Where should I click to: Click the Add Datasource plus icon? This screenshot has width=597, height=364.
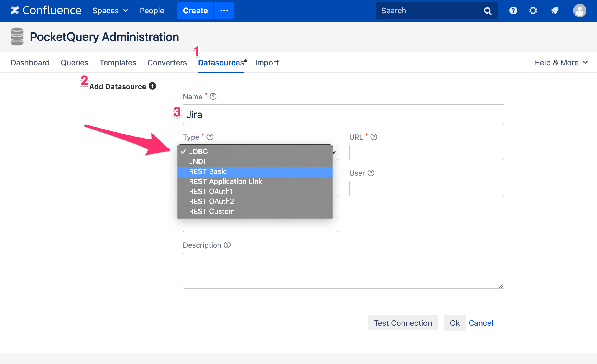(x=152, y=86)
